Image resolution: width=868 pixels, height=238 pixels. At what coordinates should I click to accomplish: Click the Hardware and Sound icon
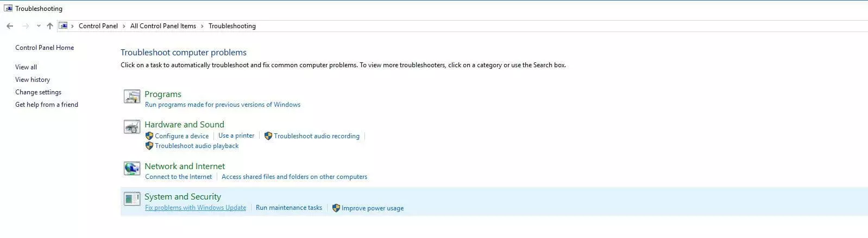pos(132,127)
